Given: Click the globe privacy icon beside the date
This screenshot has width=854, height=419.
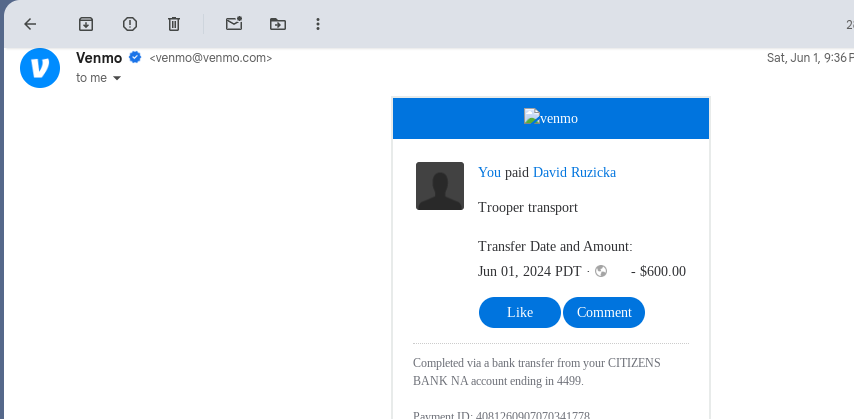Looking at the screenshot, I should click(x=601, y=271).
